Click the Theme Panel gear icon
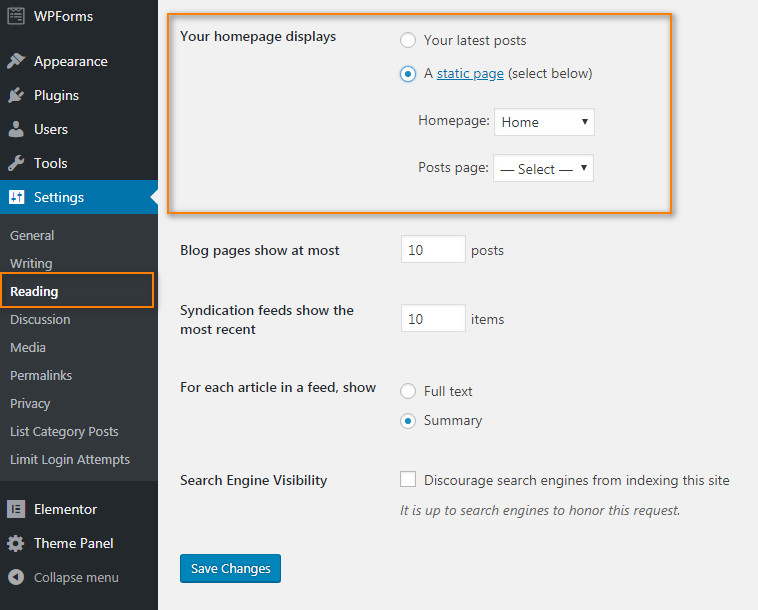758x610 pixels. 16,543
